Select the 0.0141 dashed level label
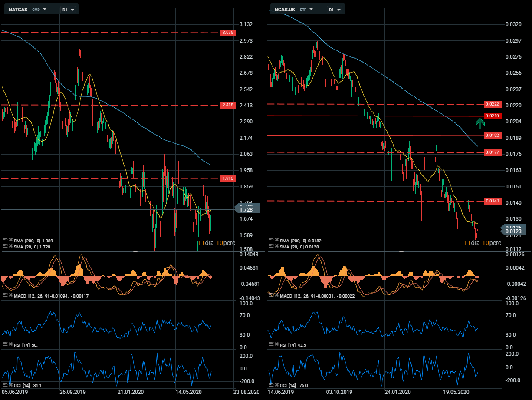Image resolution: width=532 pixels, height=400 pixels. [494, 201]
